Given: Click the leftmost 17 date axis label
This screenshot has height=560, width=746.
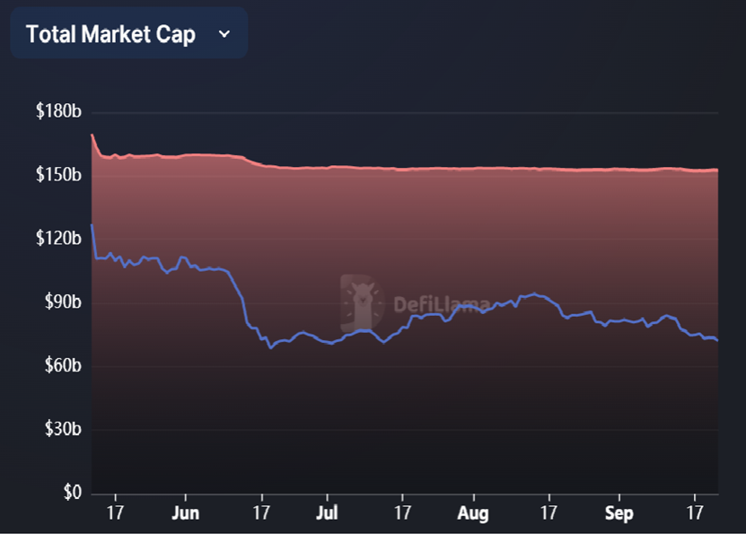Looking at the screenshot, I should pyautogui.click(x=114, y=513).
